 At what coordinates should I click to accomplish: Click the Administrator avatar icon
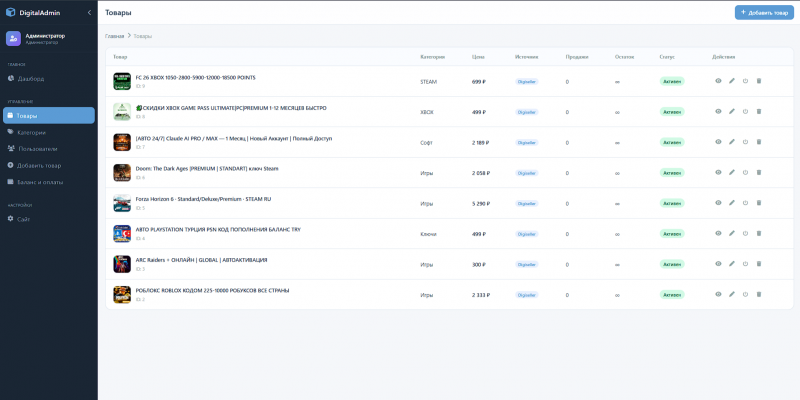[x=13, y=39]
